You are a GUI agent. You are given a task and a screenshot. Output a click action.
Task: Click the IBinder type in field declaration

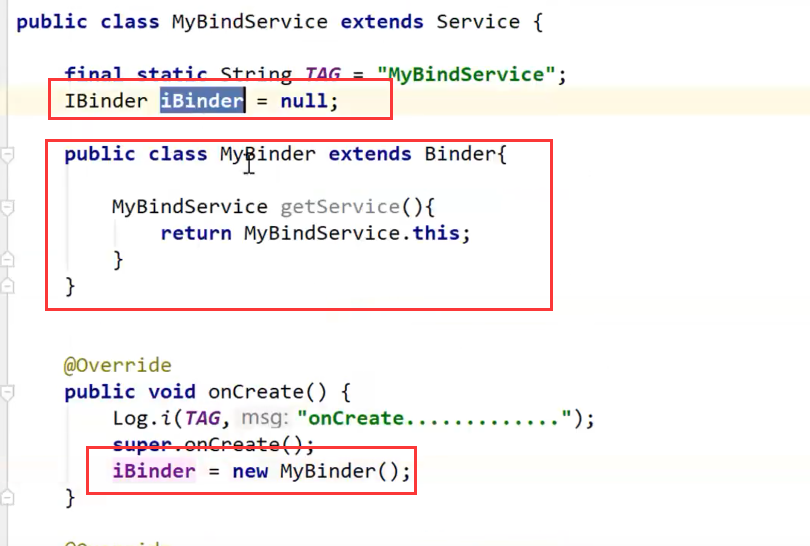coord(106,101)
